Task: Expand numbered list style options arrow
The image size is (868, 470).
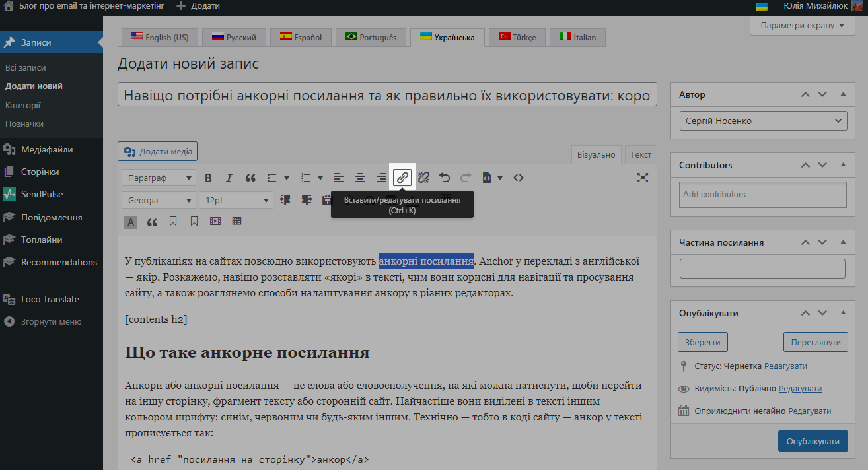Action: (x=320, y=178)
